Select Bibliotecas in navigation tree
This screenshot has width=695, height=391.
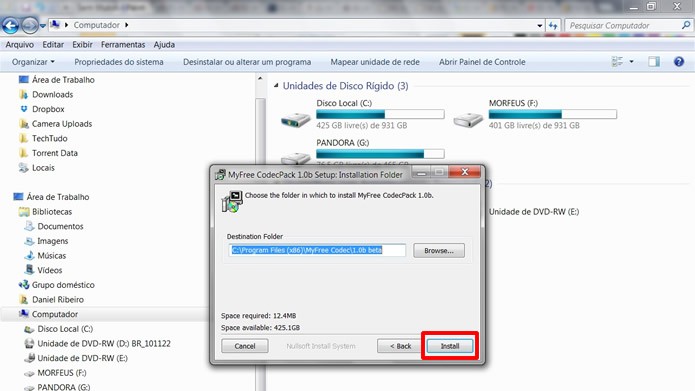click(x=52, y=211)
